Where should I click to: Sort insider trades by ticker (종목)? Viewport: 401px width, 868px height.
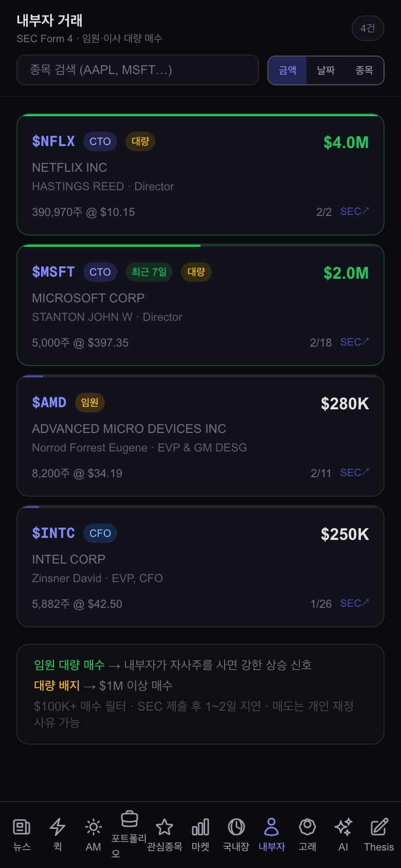tap(364, 70)
